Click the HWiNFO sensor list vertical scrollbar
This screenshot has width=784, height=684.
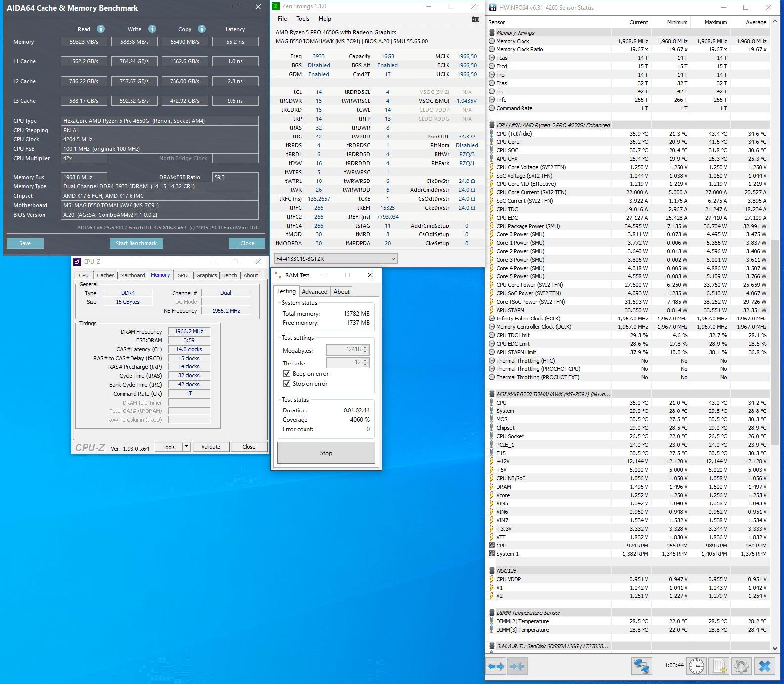click(x=775, y=336)
